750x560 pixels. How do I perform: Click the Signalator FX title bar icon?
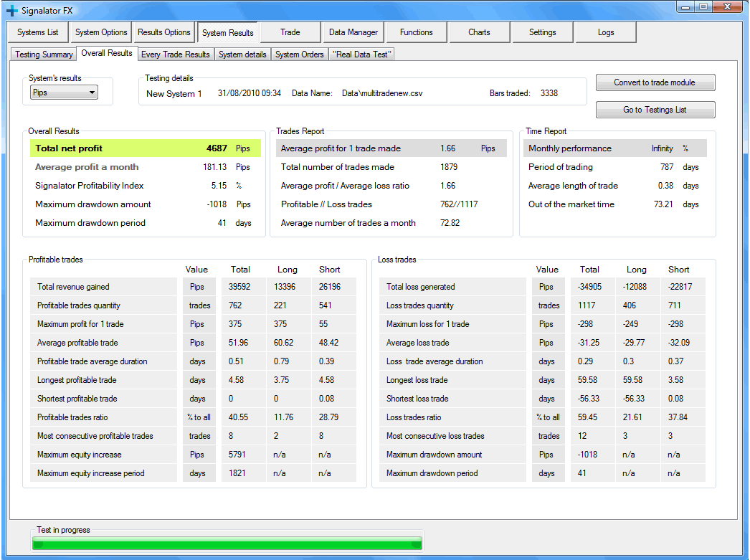pos(11,11)
